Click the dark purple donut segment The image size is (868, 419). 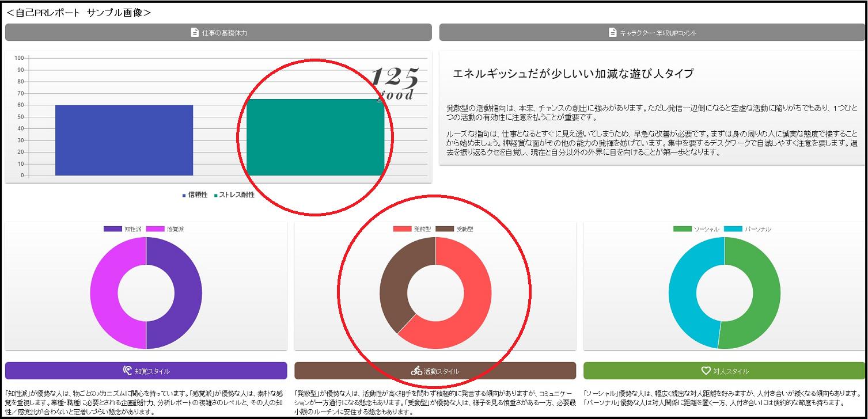pos(189,293)
